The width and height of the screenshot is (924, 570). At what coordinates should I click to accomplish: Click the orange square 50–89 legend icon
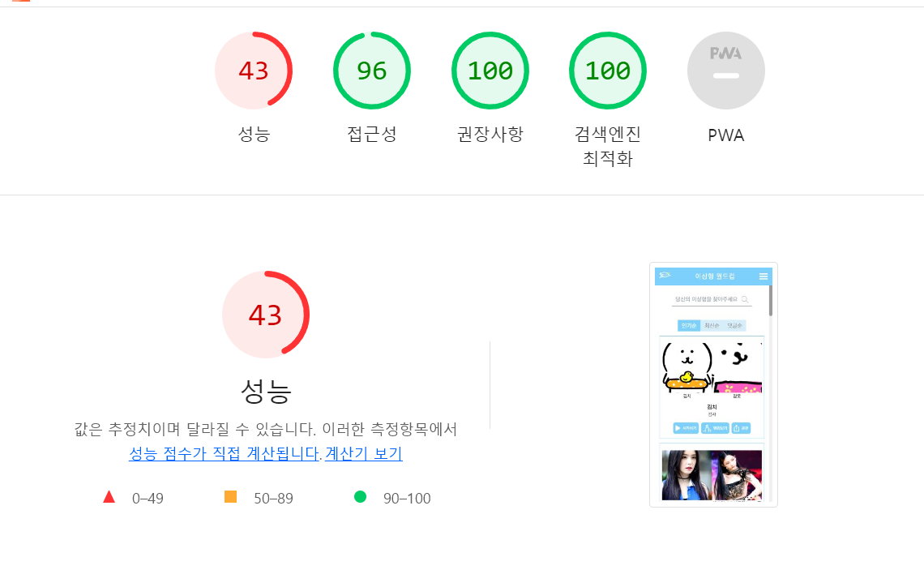[x=230, y=497]
